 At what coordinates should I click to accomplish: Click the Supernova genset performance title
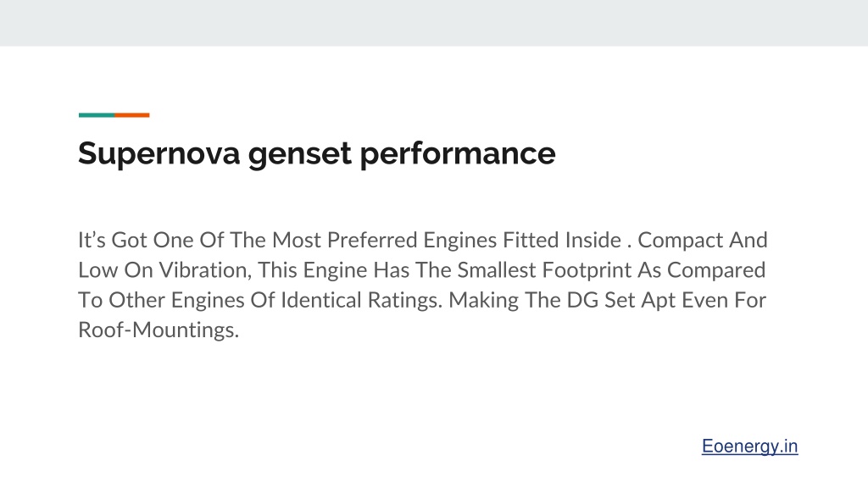pos(317,153)
